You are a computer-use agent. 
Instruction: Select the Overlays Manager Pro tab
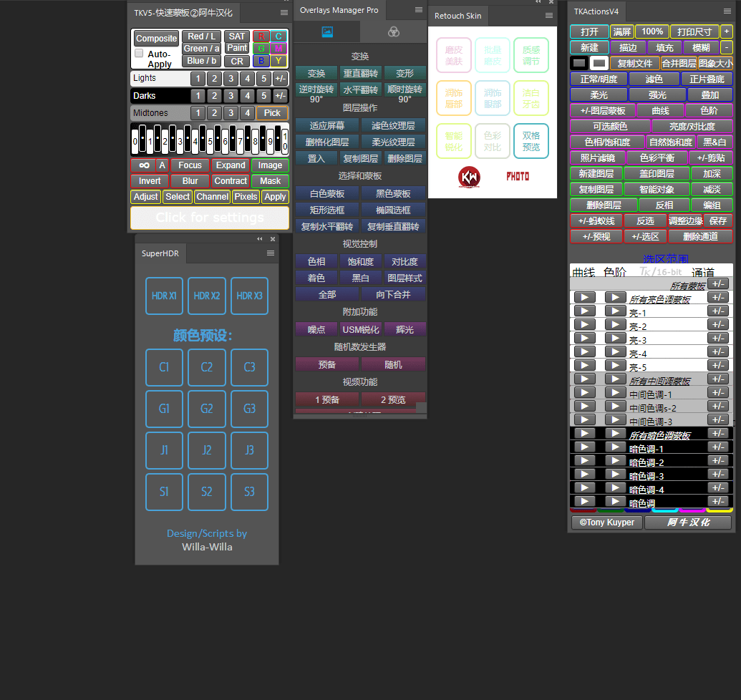click(x=339, y=10)
